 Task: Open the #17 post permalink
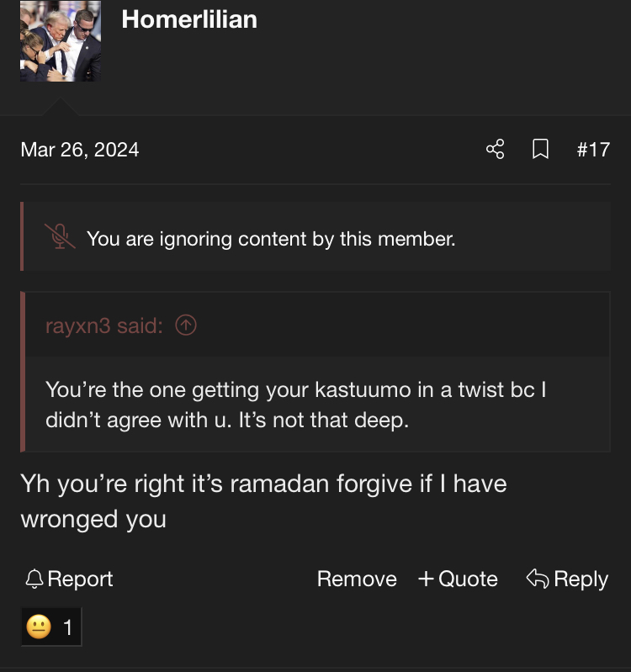click(x=592, y=150)
